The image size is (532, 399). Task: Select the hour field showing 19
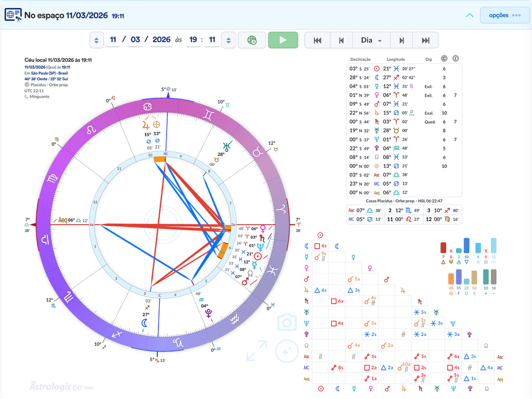193,40
